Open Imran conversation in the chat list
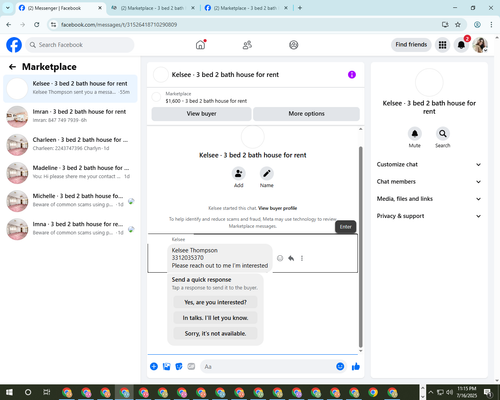 click(70, 117)
